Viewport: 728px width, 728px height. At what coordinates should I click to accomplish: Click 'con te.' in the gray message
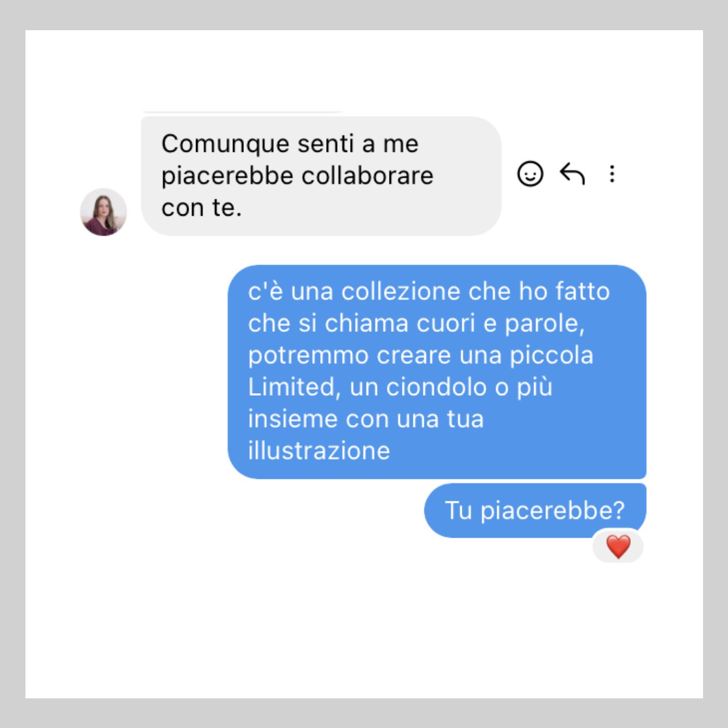click(201, 207)
